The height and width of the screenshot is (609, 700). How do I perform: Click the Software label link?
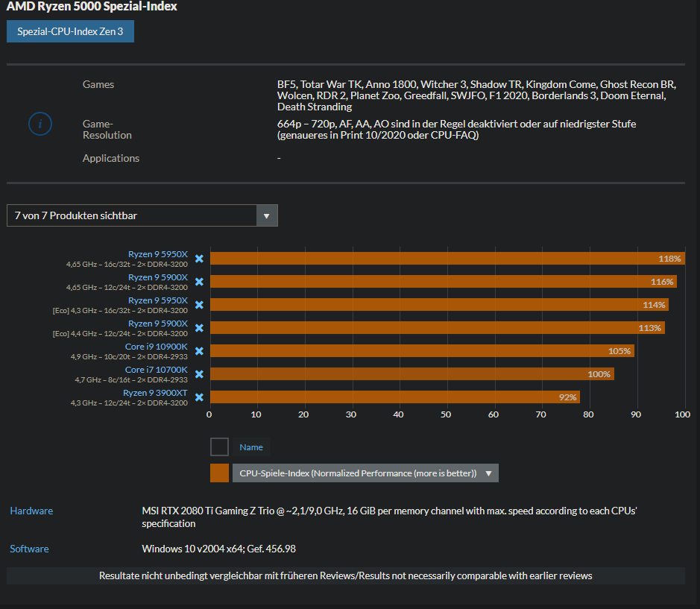(30, 549)
